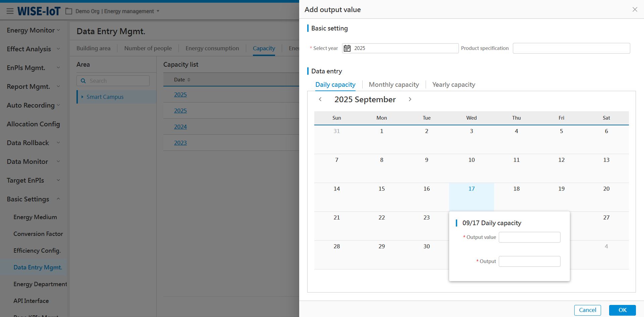Go to next month in calendar
This screenshot has width=644, height=317.
(x=410, y=99)
